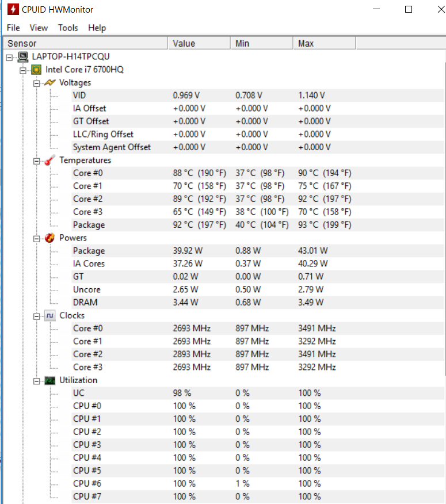Open the Help menu
Image resolution: width=446 pixels, height=504 pixels.
click(x=97, y=28)
